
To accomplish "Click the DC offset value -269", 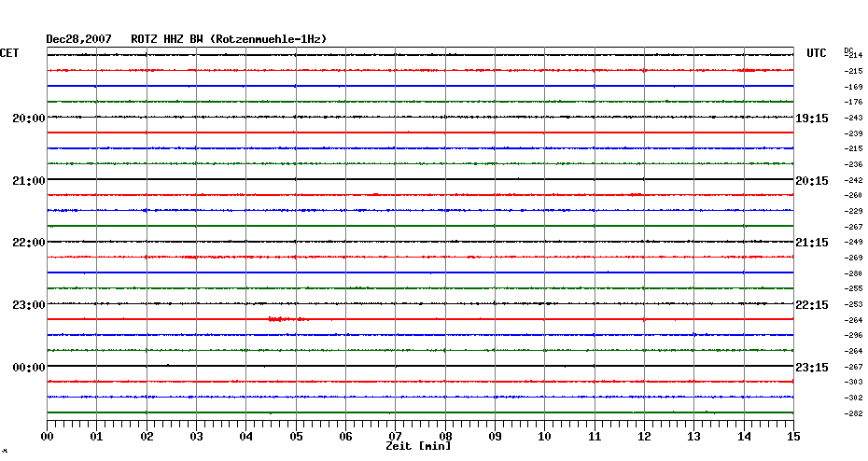I will coord(853,258).
